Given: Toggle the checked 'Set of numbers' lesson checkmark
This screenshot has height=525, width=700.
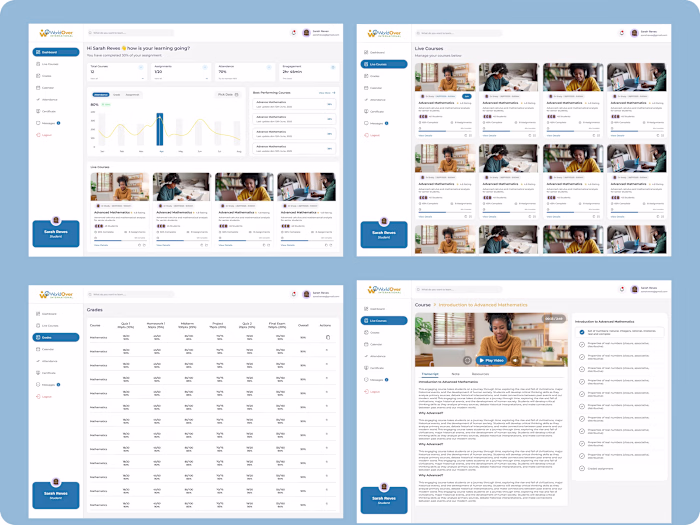Looking at the screenshot, I should [582, 332].
